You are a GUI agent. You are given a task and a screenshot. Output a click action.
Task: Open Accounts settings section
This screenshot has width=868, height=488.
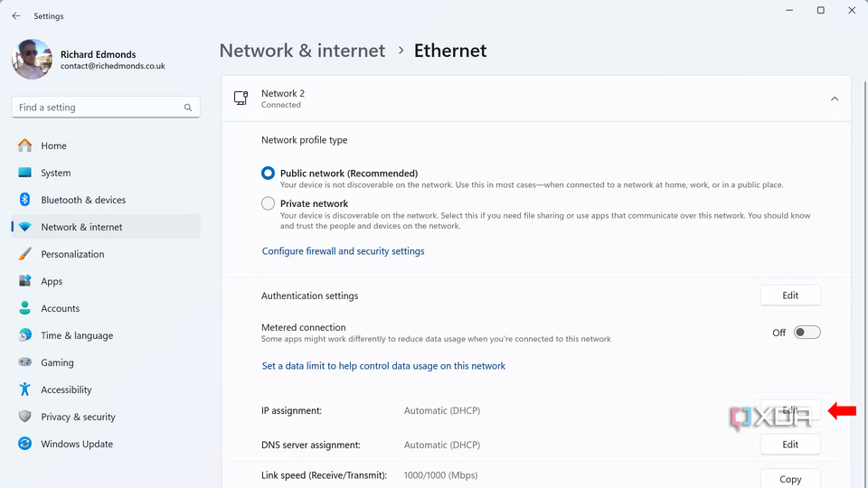tap(106, 308)
